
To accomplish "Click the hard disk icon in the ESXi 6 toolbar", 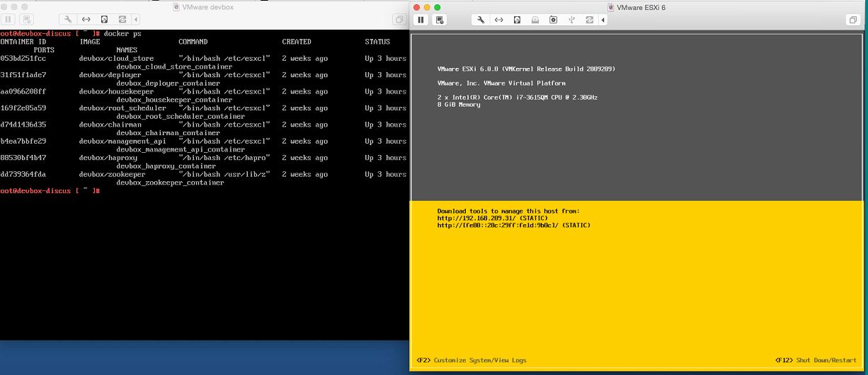I will pyautogui.click(x=517, y=20).
